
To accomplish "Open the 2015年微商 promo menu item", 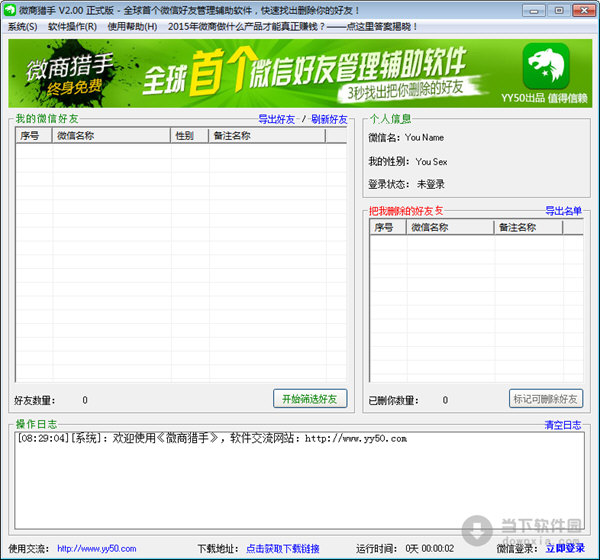I will pos(293,26).
